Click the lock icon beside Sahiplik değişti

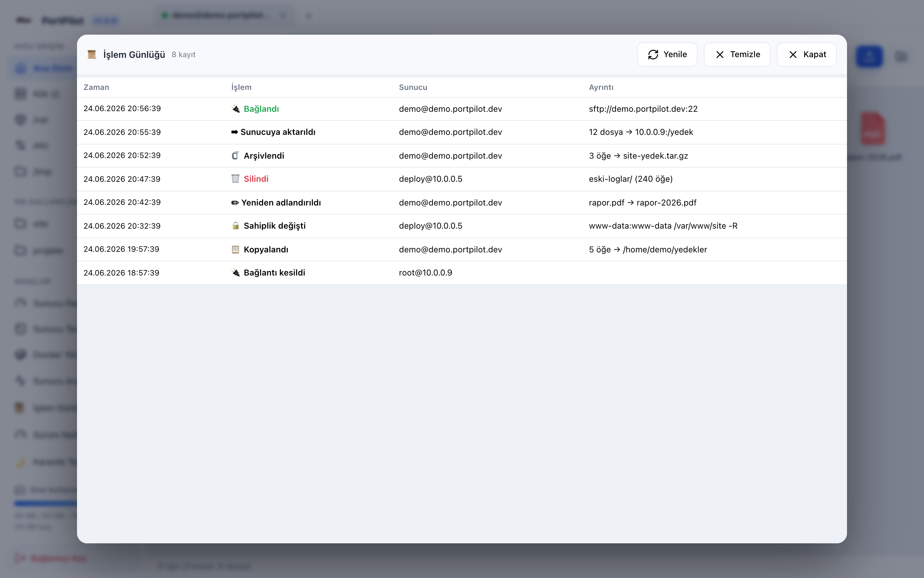click(x=235, y=226)
